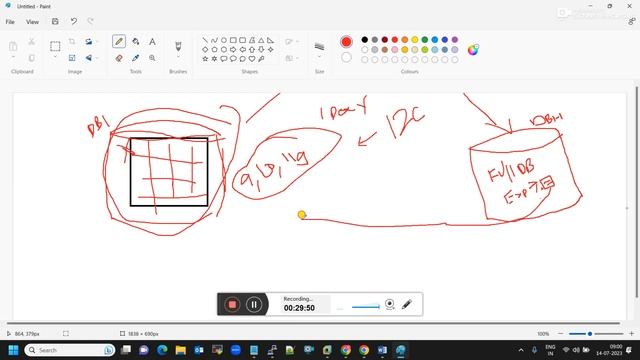Select the Colour picker eyedropper tool

[x=136, y=58]
